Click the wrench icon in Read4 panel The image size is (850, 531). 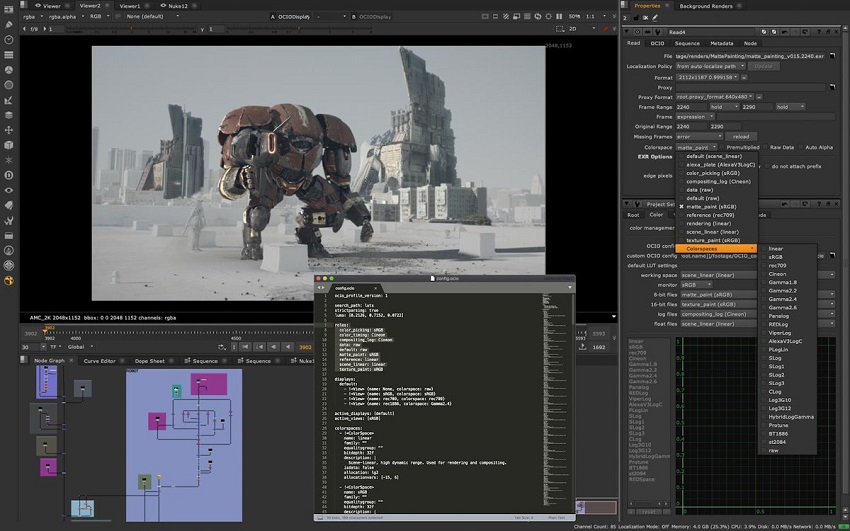[x=657, y=33]
